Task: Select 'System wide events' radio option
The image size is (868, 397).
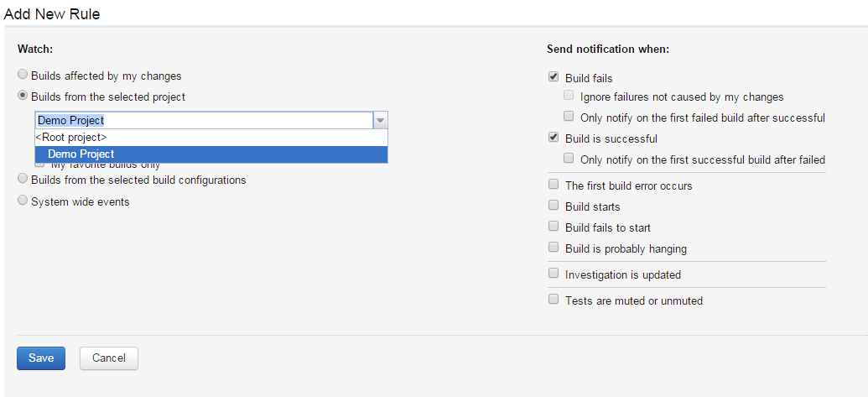Action: (23, 201)
